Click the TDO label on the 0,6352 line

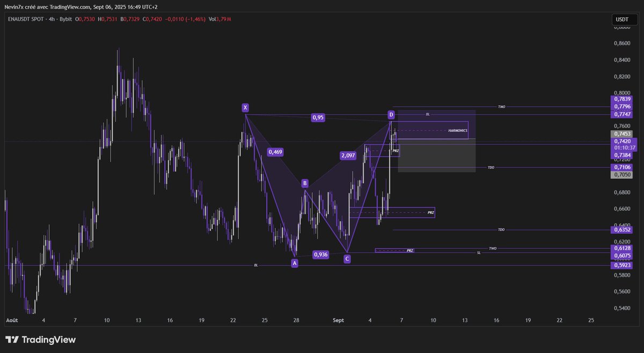501,230
